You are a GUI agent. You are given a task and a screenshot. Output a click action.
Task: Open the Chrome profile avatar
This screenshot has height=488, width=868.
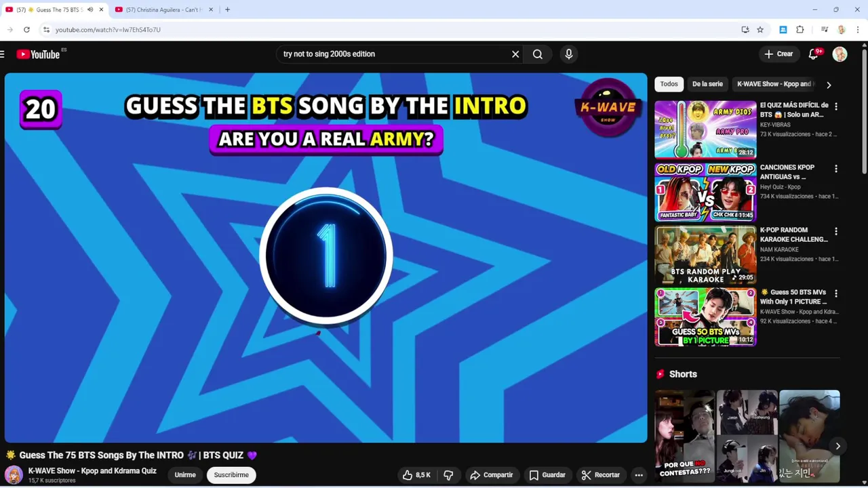coord(842,30)
